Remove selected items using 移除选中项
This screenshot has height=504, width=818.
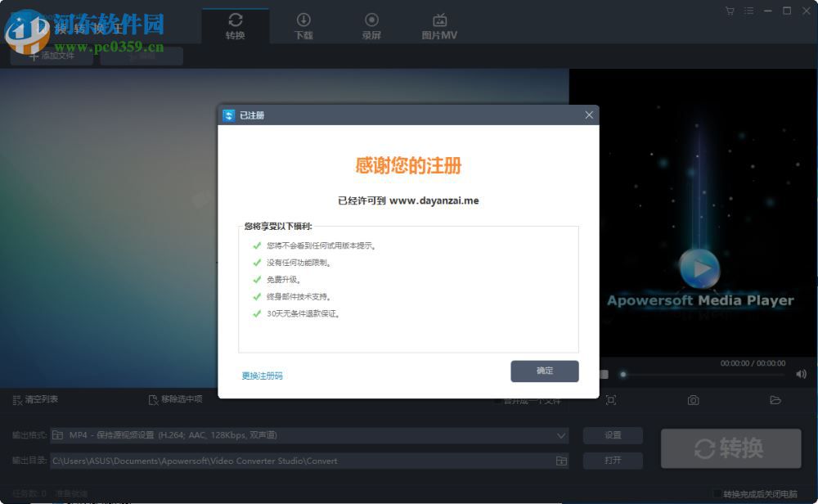178,399
